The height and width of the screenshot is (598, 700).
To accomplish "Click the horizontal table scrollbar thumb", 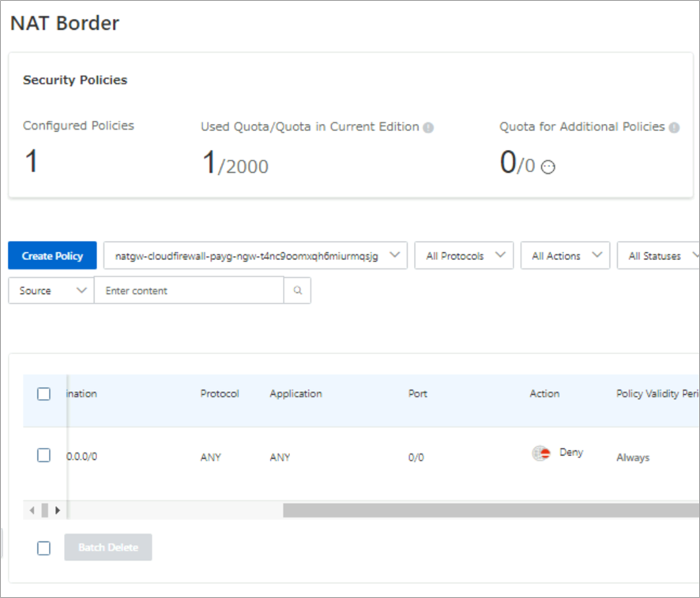I will (x=490, y=510).
